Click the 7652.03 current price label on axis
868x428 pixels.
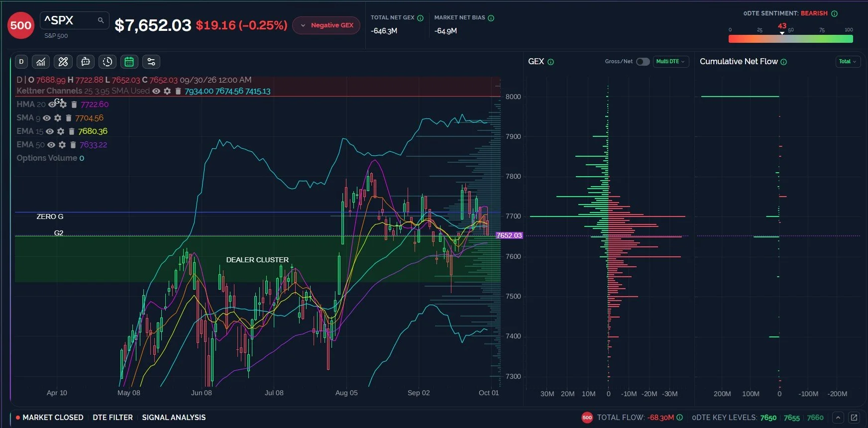[509, 235]
